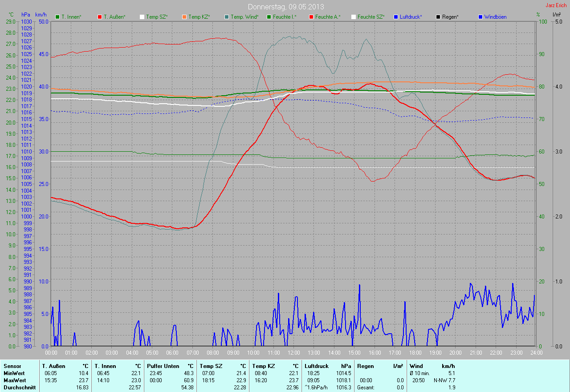This screenshot has width=570, height=392.
Task: Click the 'Puffer Unten' column header
Action: pos(163,366)
